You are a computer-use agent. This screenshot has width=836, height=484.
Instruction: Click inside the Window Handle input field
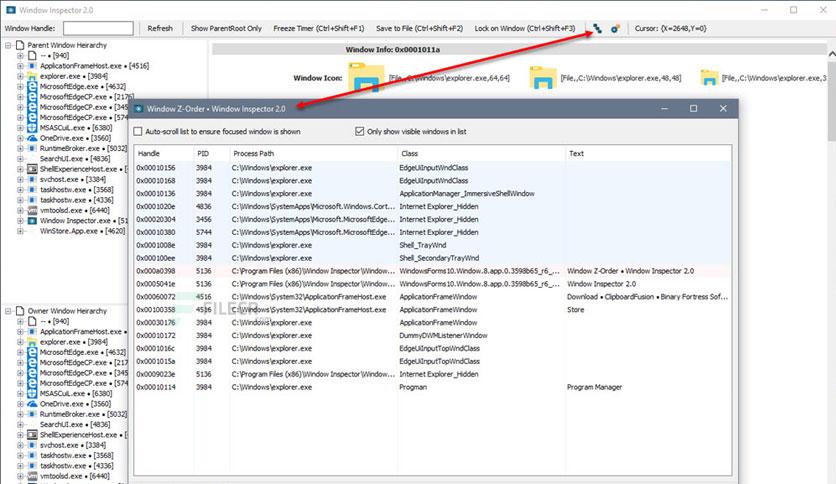coord(98,28)
